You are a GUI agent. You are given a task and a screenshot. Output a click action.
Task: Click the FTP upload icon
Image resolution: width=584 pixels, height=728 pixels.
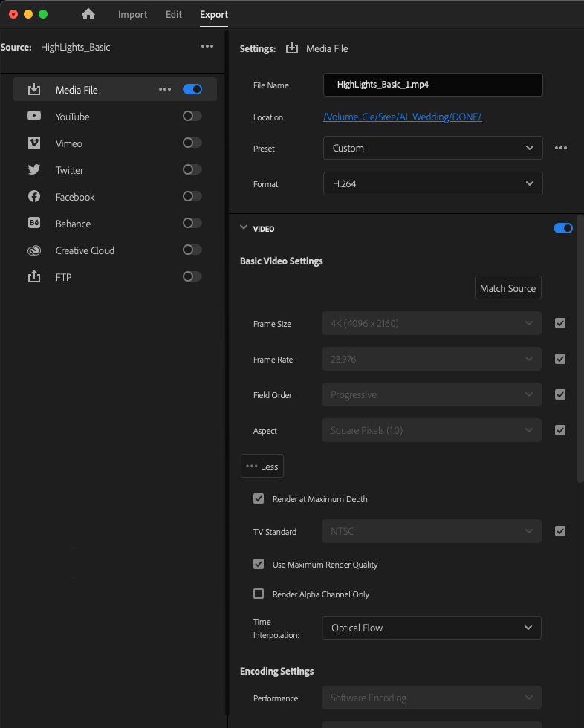click(34, 276)
